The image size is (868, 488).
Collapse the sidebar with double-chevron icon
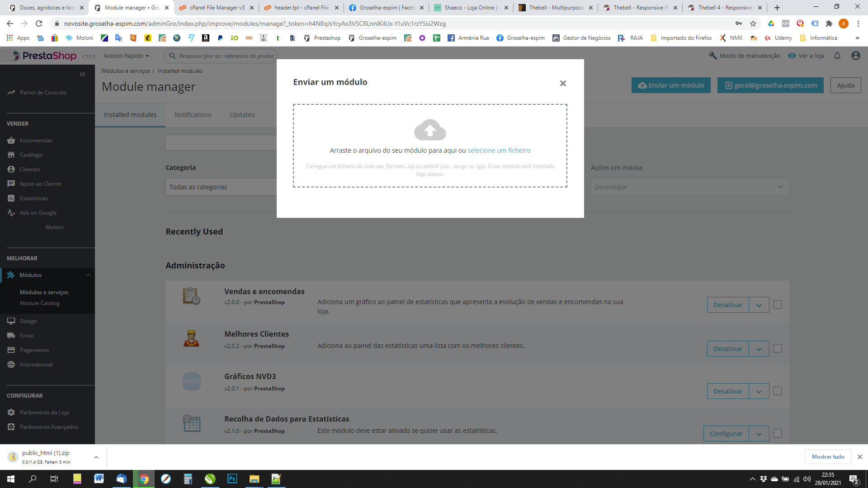coord(82,75)
